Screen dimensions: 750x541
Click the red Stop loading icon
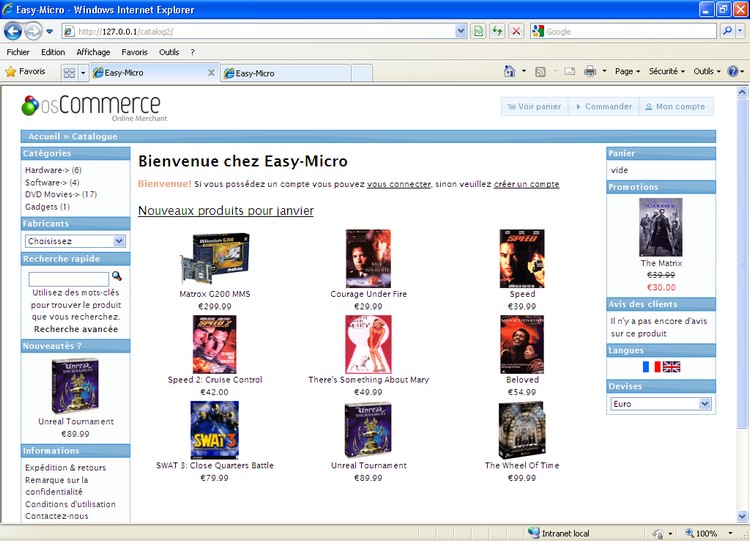coord(516,32)
